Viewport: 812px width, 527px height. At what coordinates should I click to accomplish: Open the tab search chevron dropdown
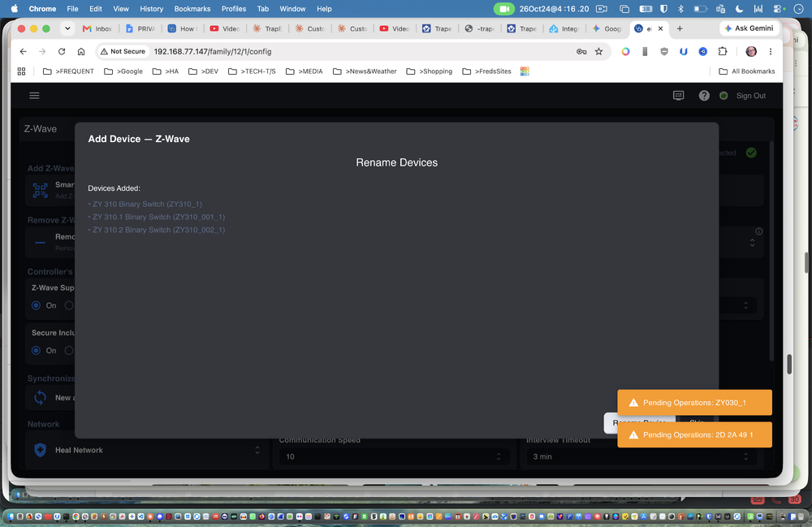[x=67, y=28]
